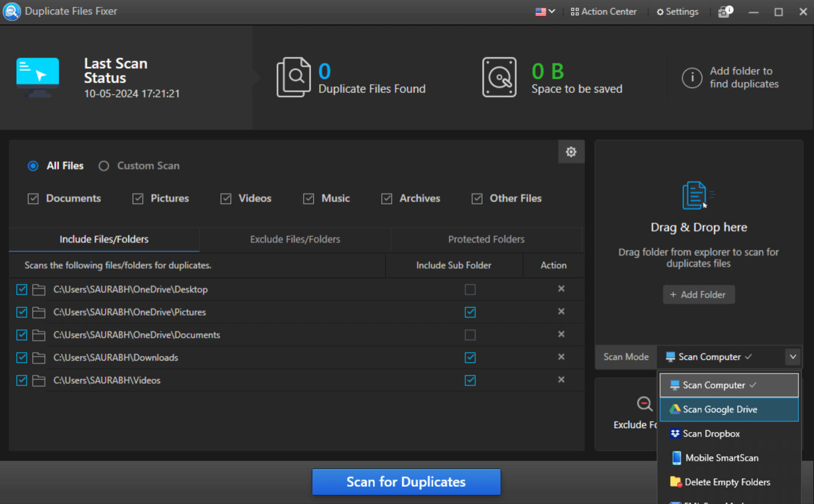Click the Space to be saved disk icon
The image size is (814, 504).
click(499, 77)
